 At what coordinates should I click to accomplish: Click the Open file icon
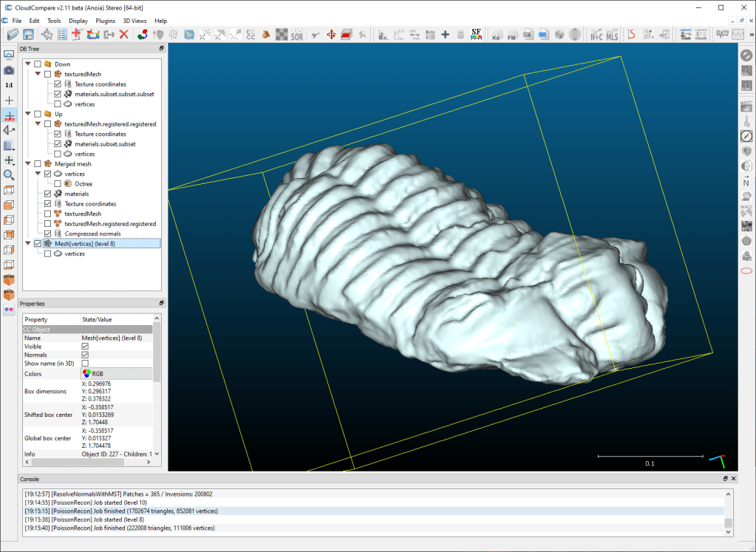(13, 35)
